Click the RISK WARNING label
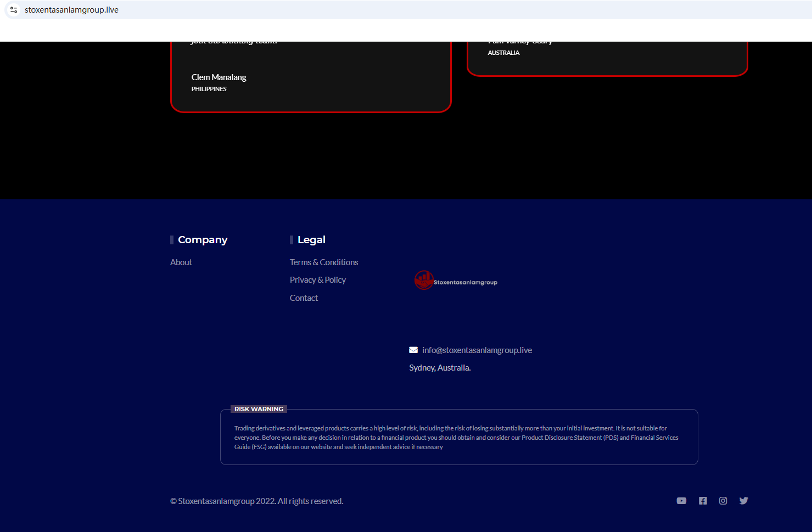The width and height of the screenshot is (812, 532). point(259,409)
